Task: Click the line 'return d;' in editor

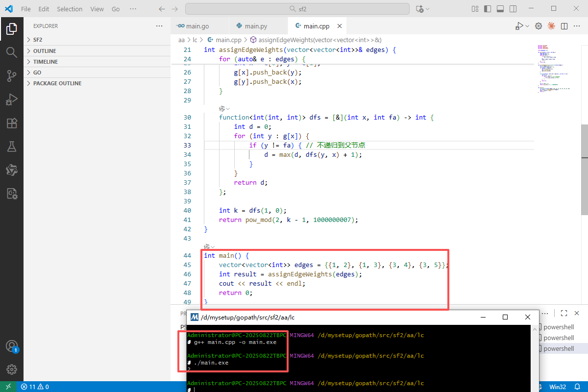Action: [x=251, y=182]
